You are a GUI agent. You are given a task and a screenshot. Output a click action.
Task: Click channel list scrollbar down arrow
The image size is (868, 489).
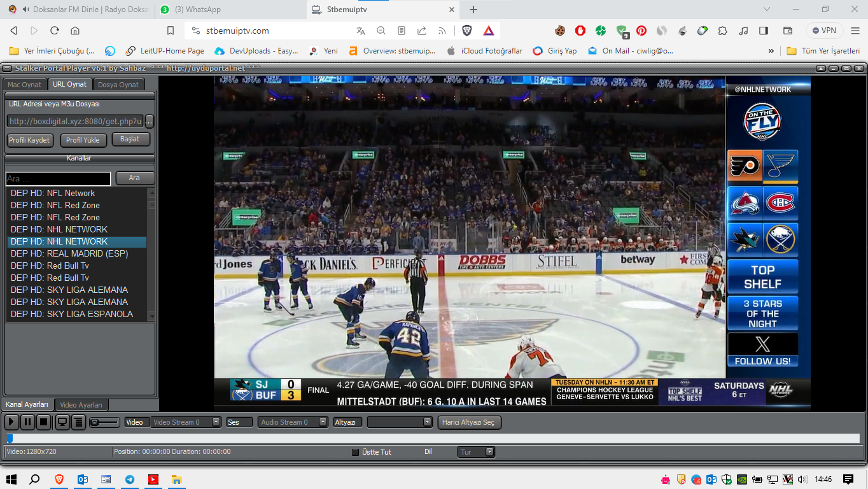click(151, 316)
